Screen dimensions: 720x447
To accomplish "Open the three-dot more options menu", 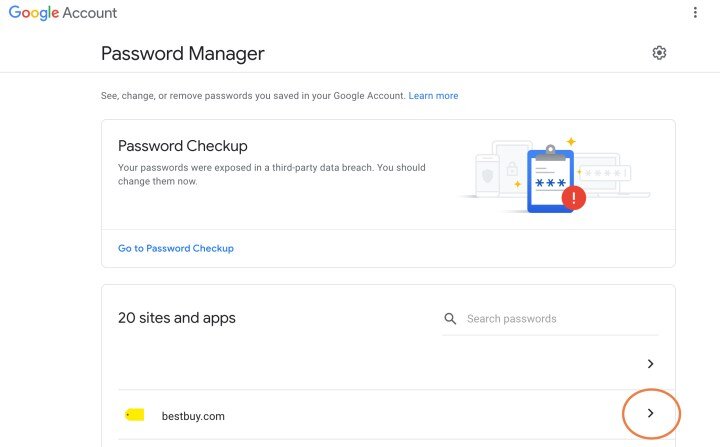I will pos(695,12).
